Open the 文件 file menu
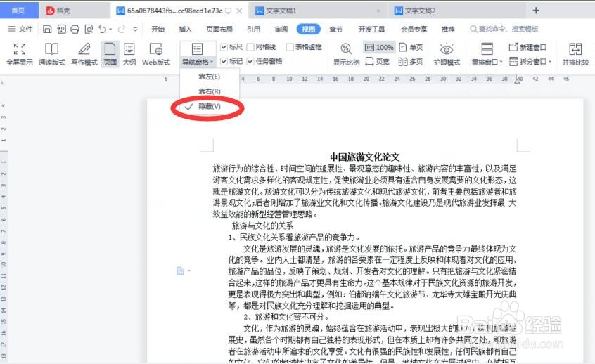The image size is (595, 364). pos(20,29)
